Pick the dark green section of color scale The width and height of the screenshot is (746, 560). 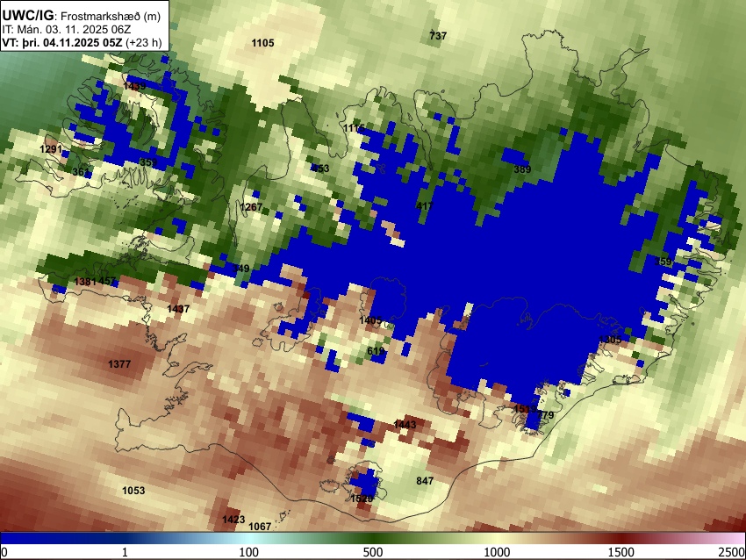coord(373,538)
